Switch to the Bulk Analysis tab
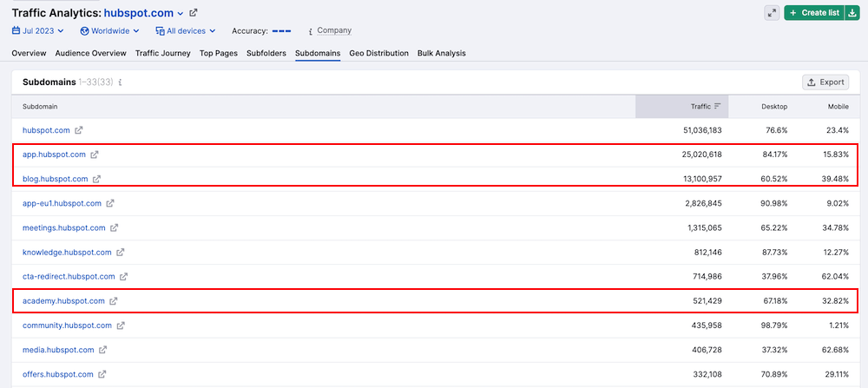 [x=442, y=54]
